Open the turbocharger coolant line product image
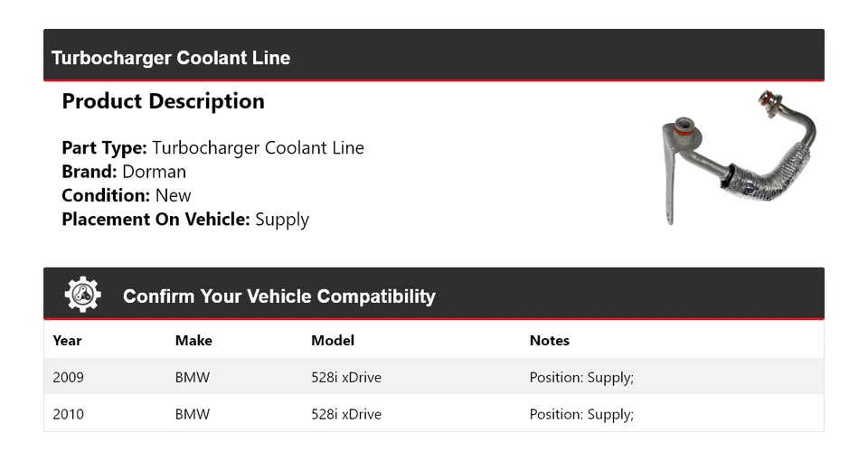This screenshot has width=868, height=461. tap(740, 157)
